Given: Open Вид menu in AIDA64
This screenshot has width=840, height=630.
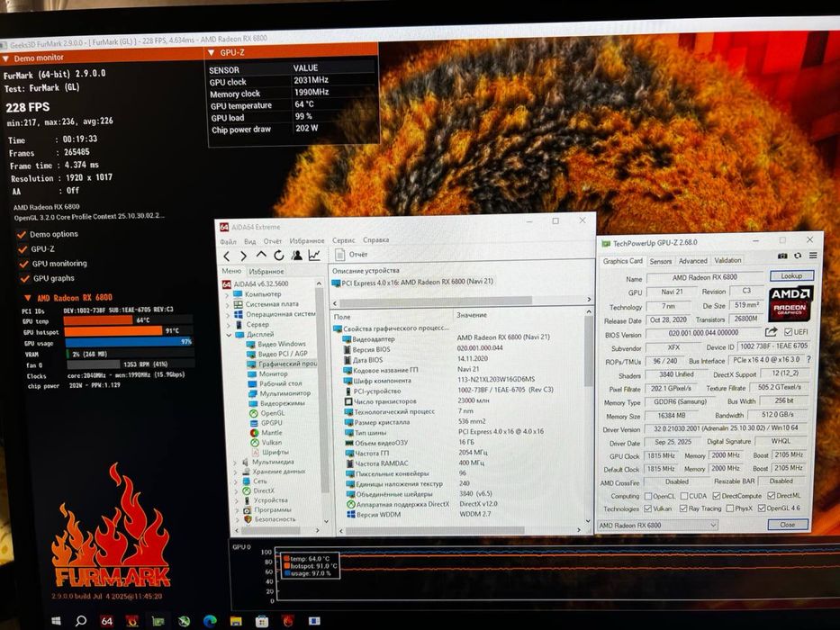Looking at the screenshot, I should click(x=250, y=241).
